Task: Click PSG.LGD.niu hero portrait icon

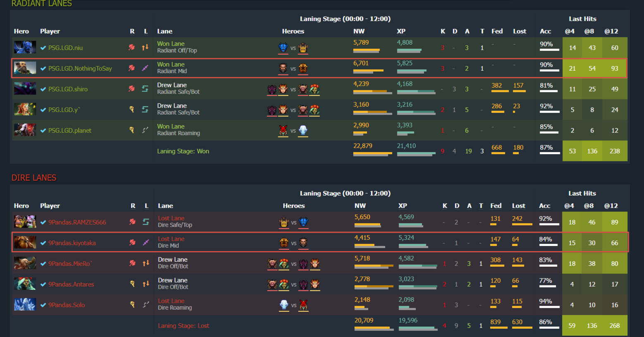Action: (25, 48)
